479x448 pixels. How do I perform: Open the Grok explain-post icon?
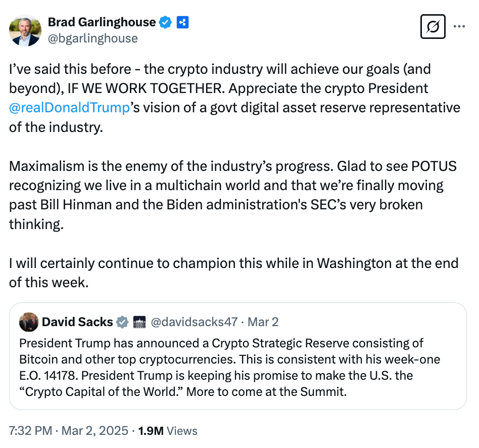pos(433,27)
